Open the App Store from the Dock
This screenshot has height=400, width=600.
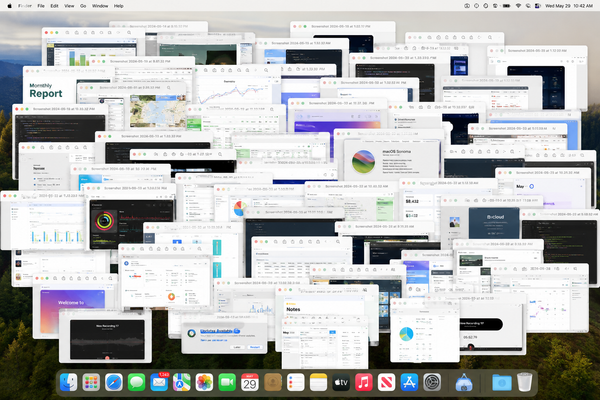409,382
